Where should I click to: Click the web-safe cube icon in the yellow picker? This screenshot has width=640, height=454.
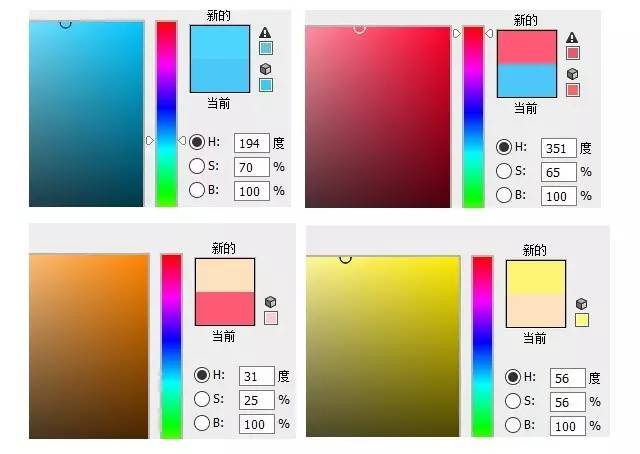[582, 304]
